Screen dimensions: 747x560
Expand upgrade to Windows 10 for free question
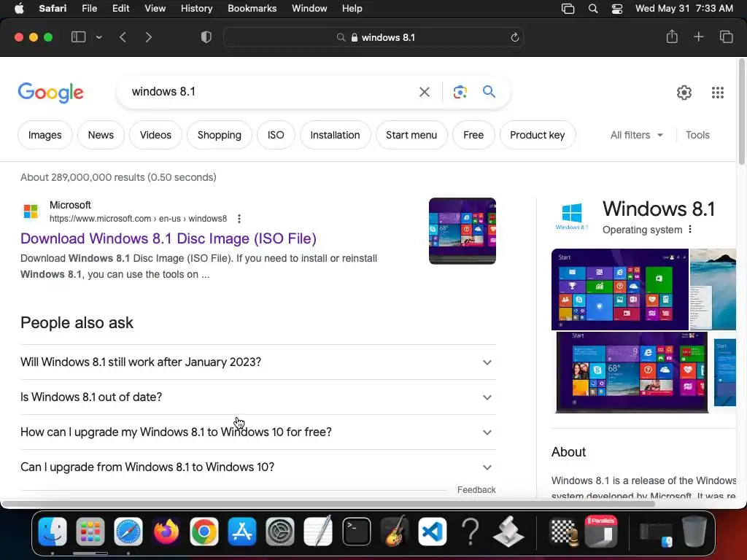[258, 432]
